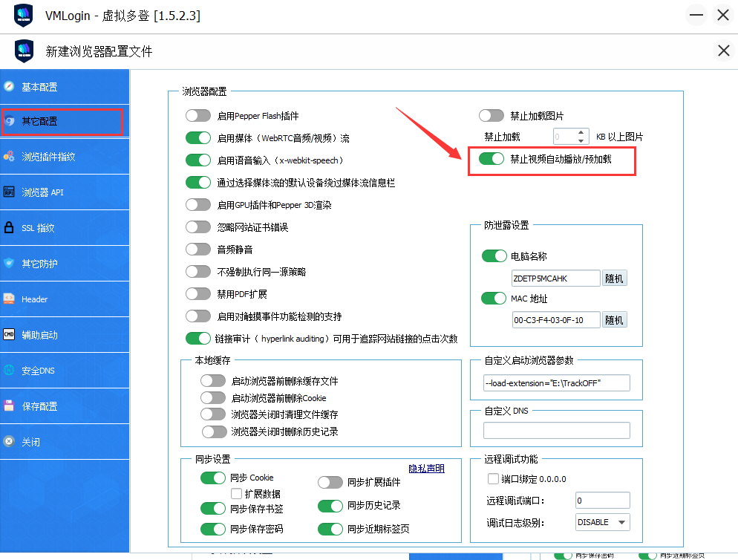The width and height of the screenshot is (738, 560).
Task: Toggle 同步历史记录 switch
Action: [330, 506]
